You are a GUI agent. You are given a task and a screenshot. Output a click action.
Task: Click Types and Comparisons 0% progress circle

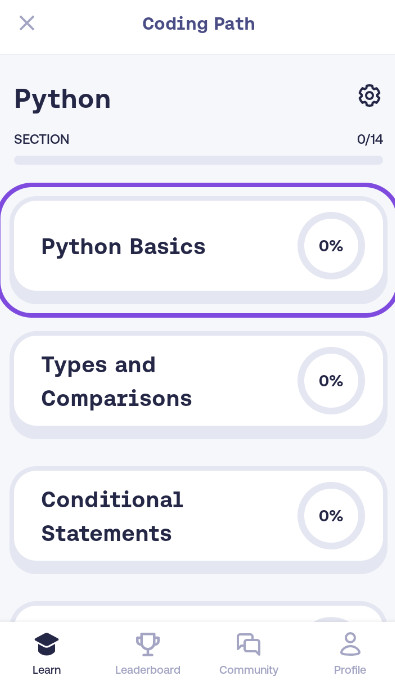[331, 381]
